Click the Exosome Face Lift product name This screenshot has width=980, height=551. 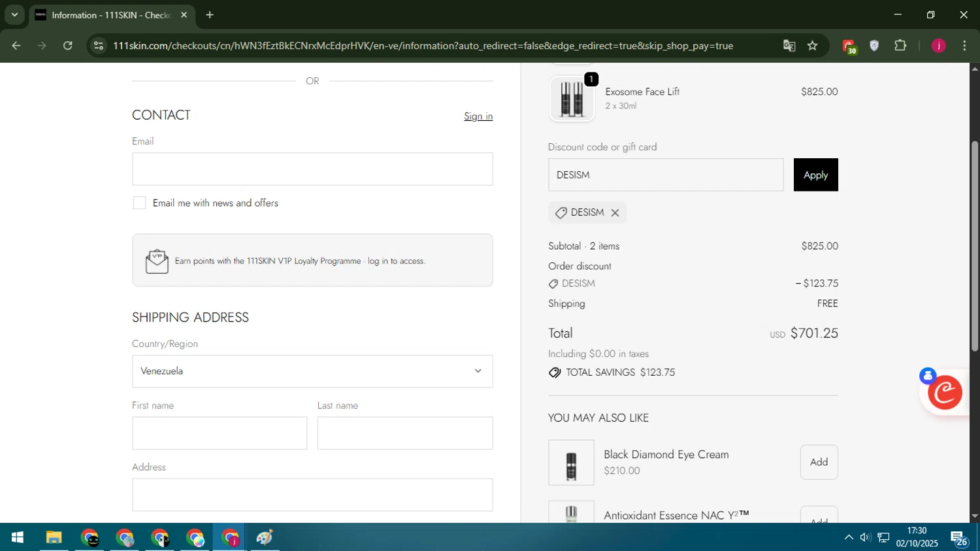[642, 92]
